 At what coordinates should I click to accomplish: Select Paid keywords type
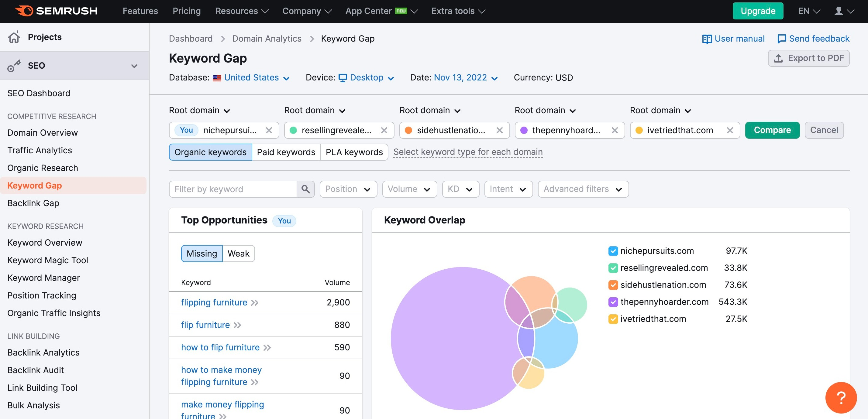[286, 152]
